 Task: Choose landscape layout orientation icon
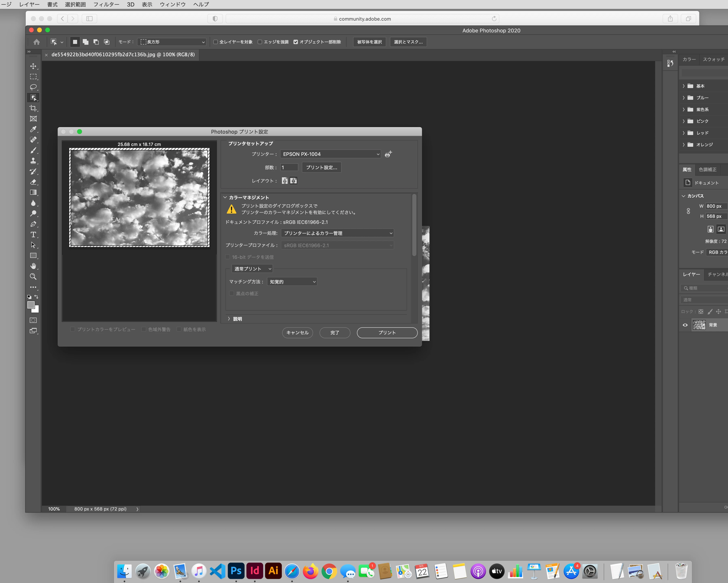[x=294, y=181]
